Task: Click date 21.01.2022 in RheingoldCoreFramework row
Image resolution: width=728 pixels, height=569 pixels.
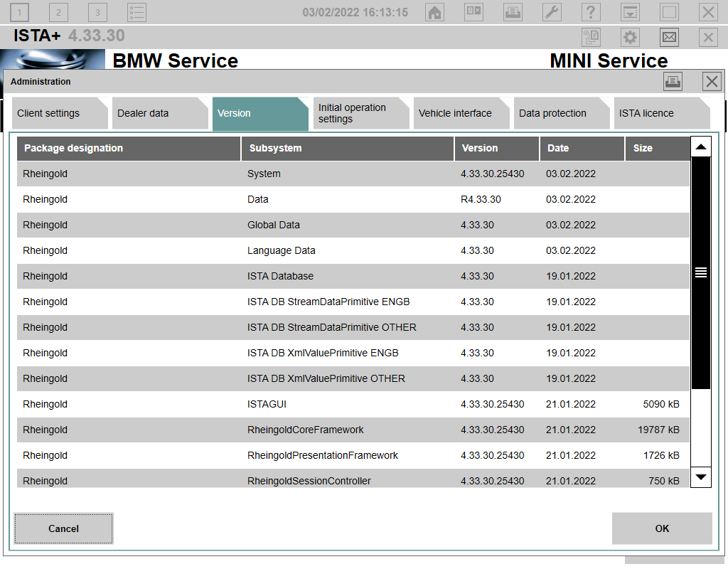Action: 571,430
